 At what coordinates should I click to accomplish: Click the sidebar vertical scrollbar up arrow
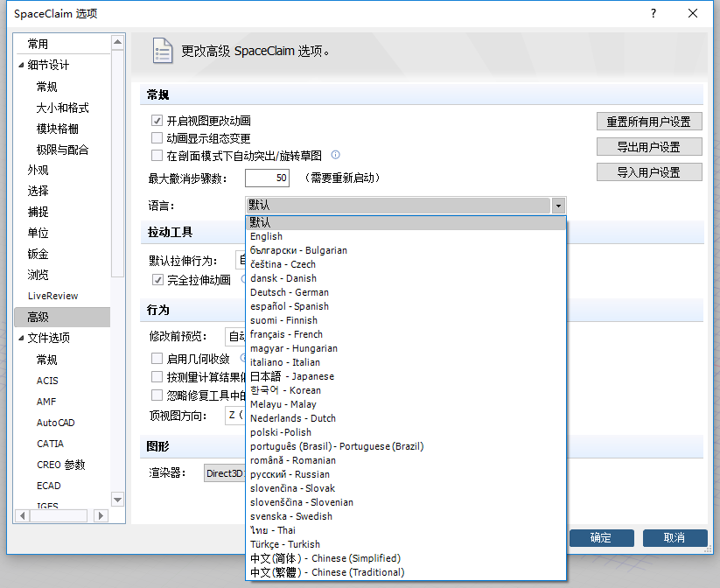118,42
